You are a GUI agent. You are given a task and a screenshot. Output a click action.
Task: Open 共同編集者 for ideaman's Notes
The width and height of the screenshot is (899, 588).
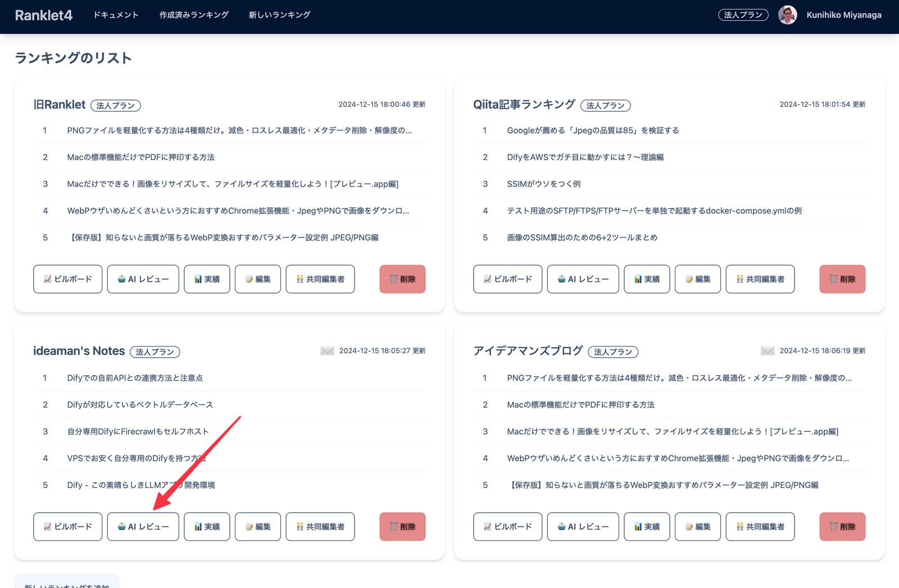320,527
